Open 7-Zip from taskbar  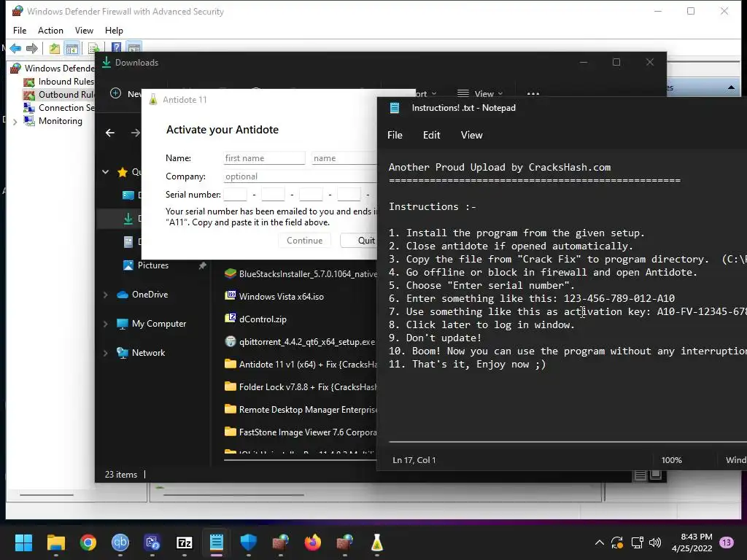185,542
